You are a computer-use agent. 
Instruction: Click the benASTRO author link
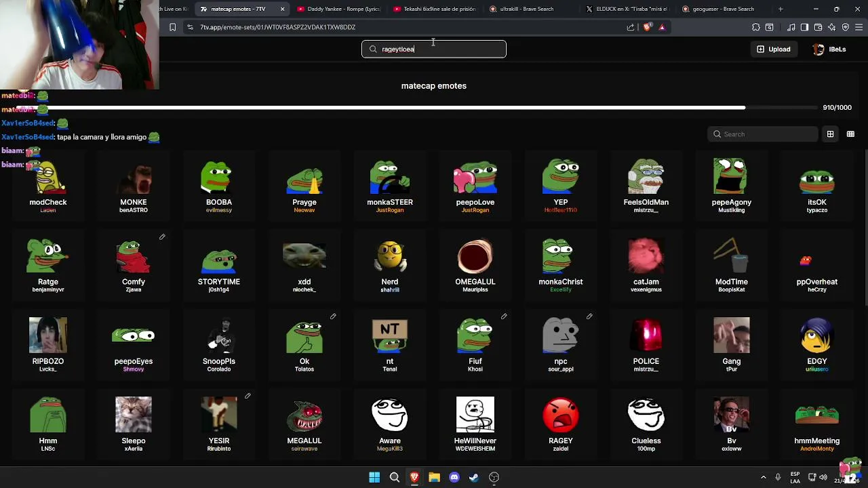(x=134, y=210)
